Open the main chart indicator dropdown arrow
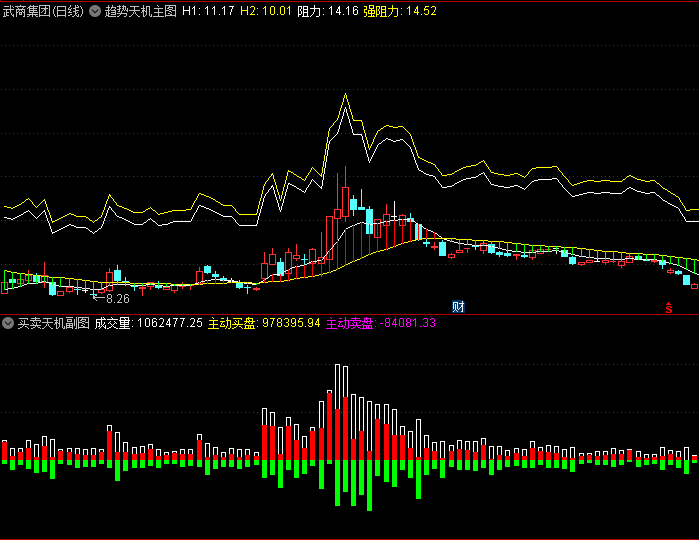 pyautogui.click(x=95, y=11)
